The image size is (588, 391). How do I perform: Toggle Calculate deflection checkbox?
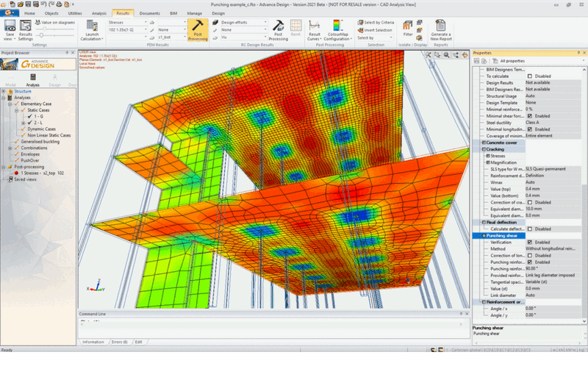pos(530,229)
